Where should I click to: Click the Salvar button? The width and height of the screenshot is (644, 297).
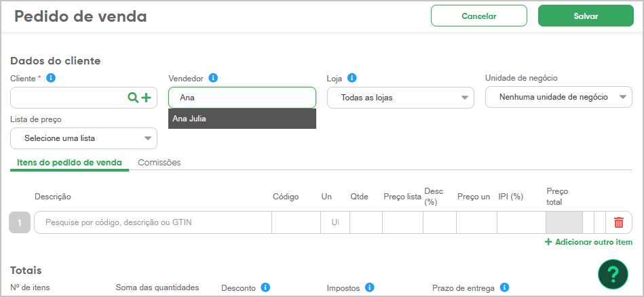586,16
